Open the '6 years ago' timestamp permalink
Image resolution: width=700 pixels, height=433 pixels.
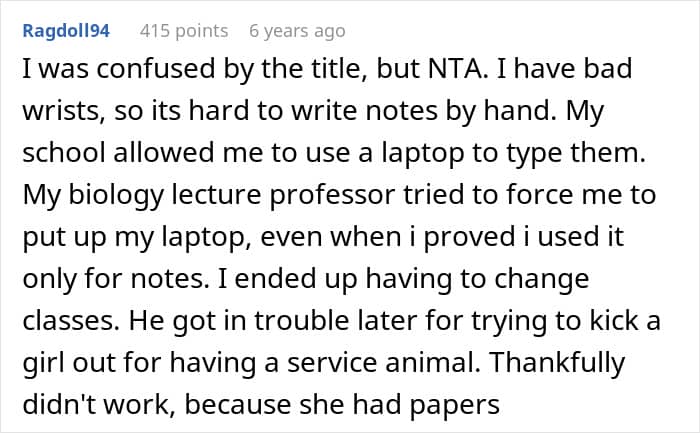(297, 31)
